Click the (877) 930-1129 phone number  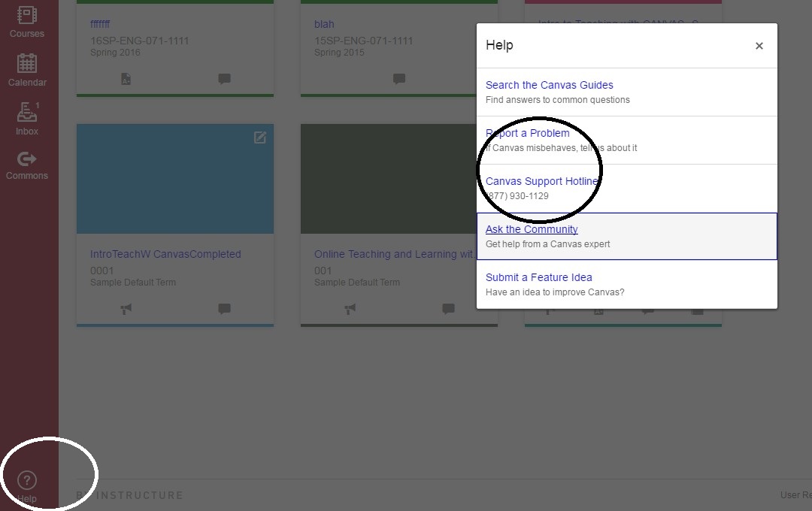tap(517, 196)
